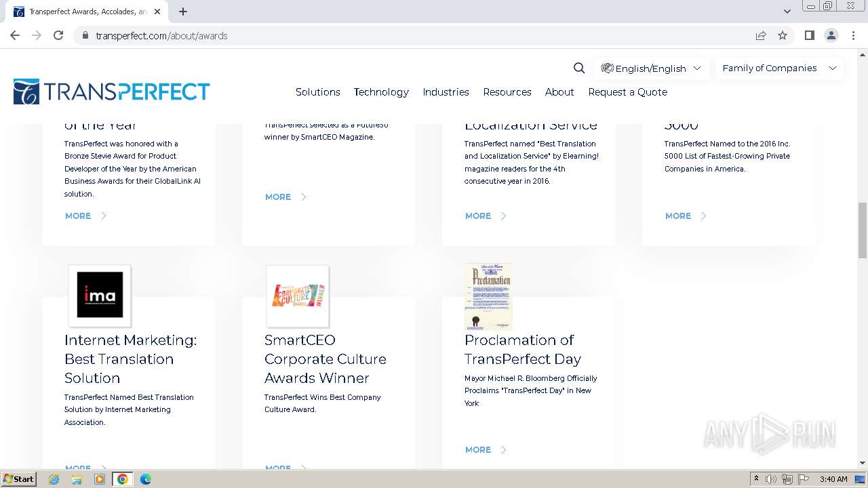Screen dimensions: 868x488
Task: Show hidden system tray icons
Action: tap(756, 479)
